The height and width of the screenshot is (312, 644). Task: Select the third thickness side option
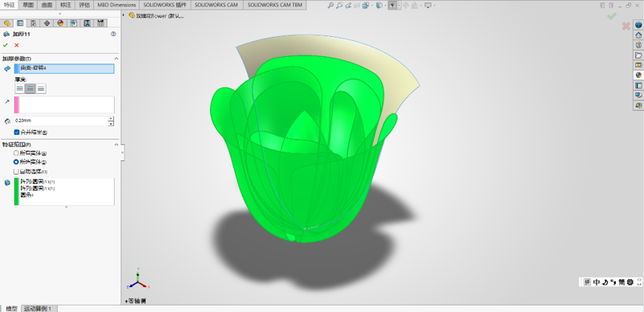tap(41, 89)
